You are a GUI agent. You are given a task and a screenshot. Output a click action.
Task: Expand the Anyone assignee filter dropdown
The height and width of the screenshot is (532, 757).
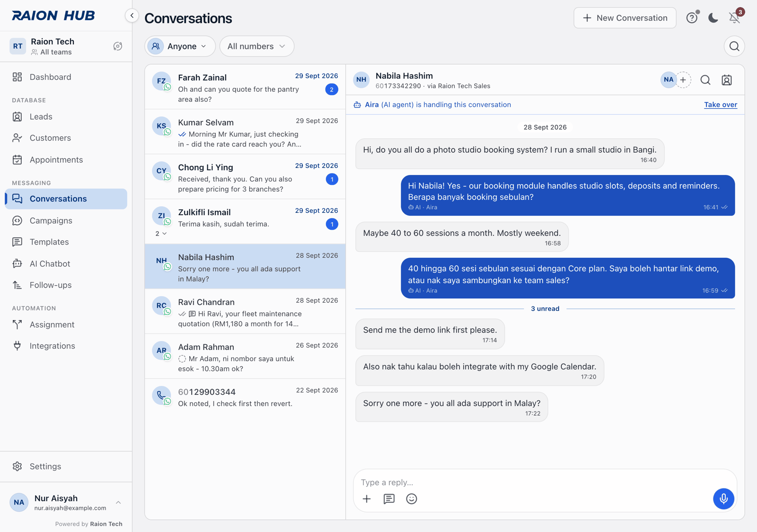(180, 46)
